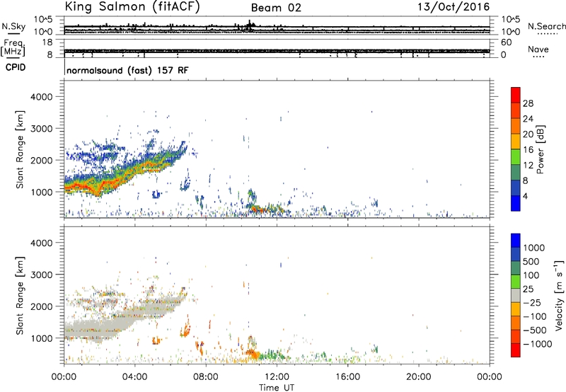This screenshot has height=392, width=566.
Task: Click the 4 label on power colorbar
Action: (526, 195)
